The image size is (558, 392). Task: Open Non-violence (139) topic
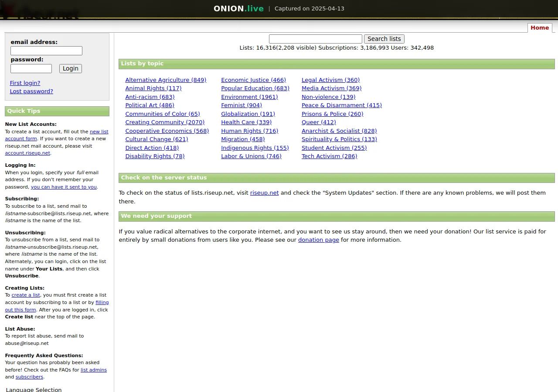[329, 97]
